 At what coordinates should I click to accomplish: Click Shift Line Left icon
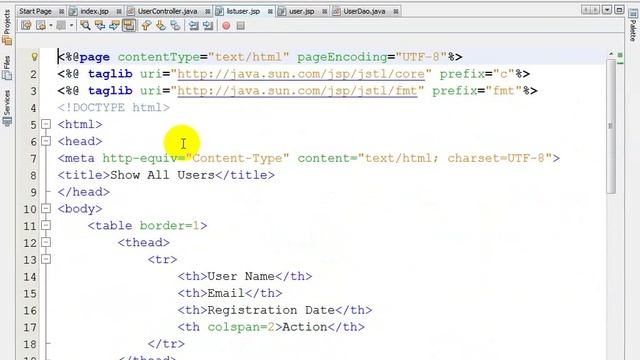194,25
